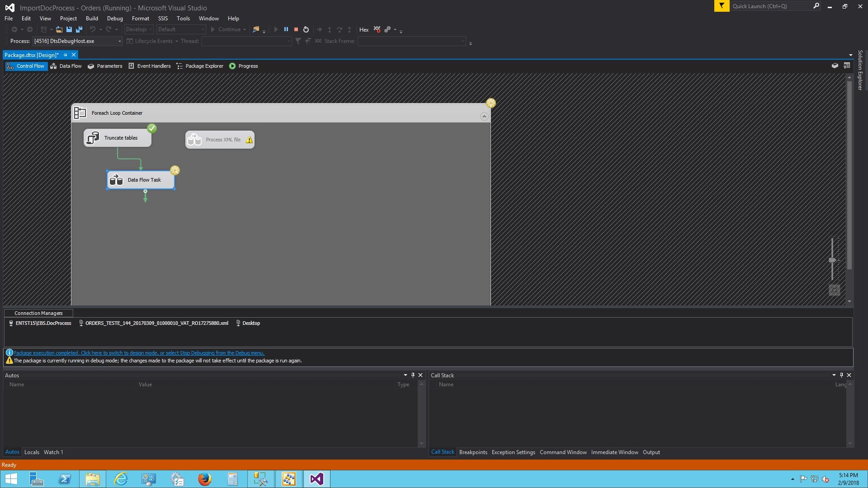Switch to the Breakpoints window tab
This screenshot has width=868, height=488.
(x=473, y=452)
